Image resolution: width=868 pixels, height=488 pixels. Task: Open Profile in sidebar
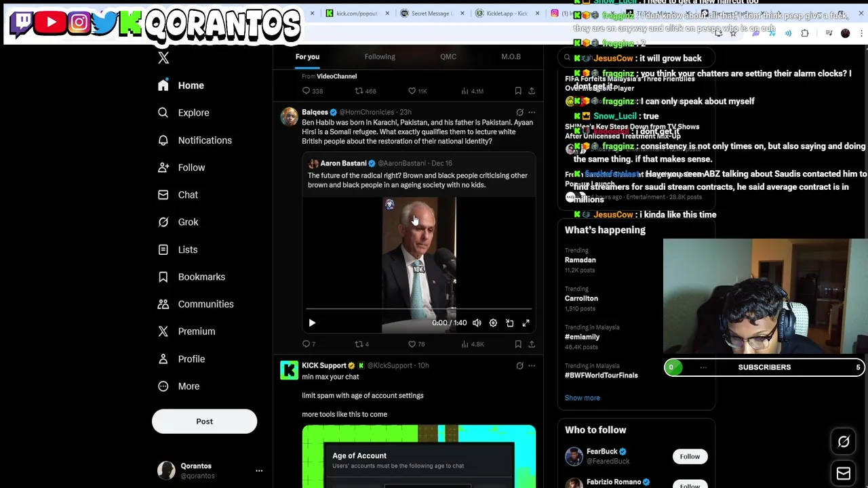pyautogui.click(x=181, y=359)
